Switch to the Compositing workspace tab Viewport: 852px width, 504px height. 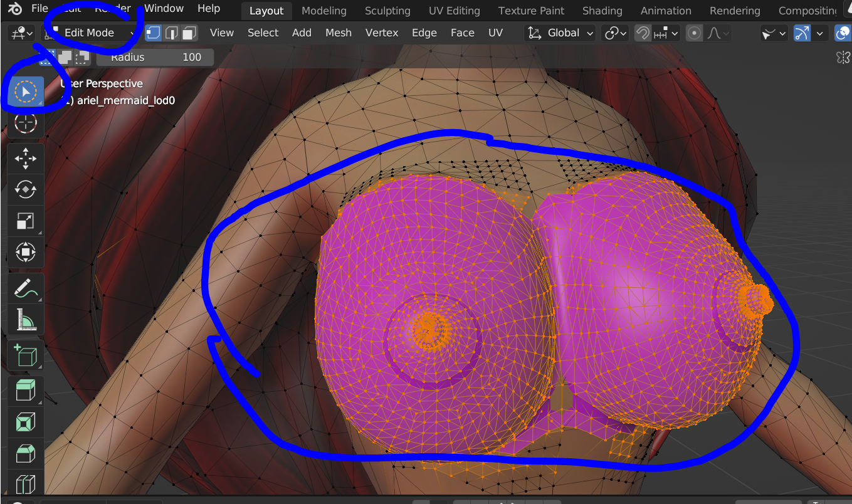coord(807,11)
